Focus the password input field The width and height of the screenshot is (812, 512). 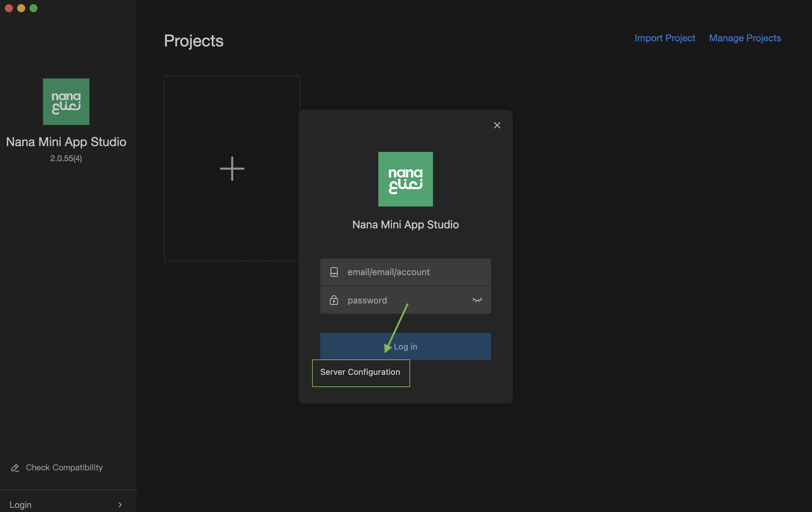tap(406, 300)
